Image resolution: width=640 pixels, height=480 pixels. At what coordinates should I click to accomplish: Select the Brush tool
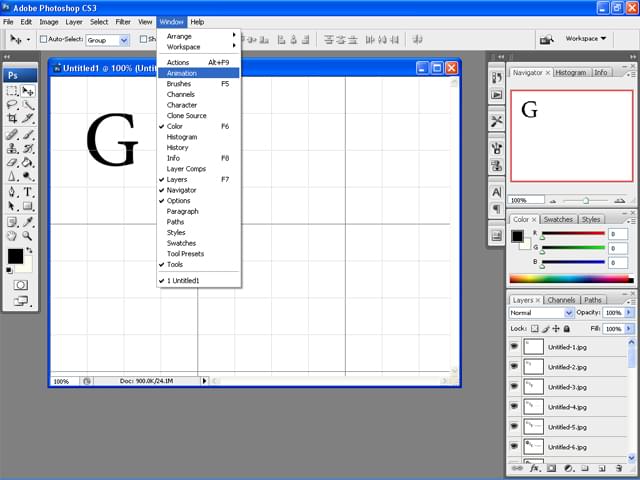[28, 134]
